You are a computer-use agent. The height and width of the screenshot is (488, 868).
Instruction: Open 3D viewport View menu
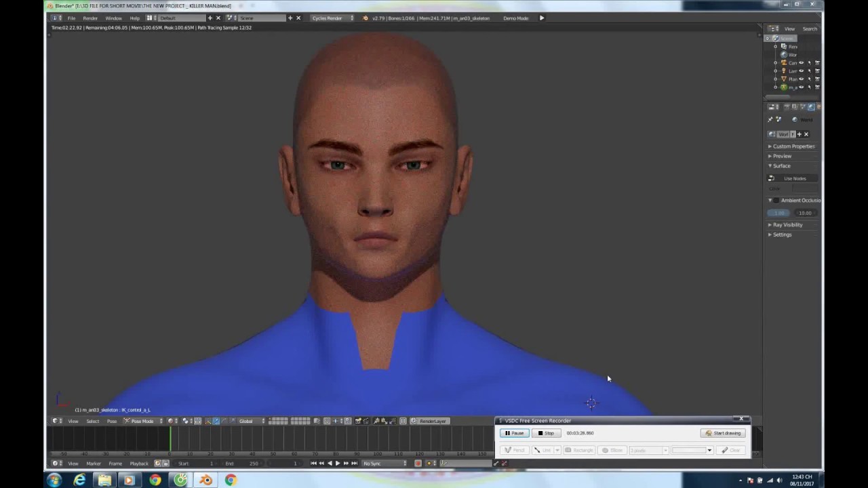[73, 422]
